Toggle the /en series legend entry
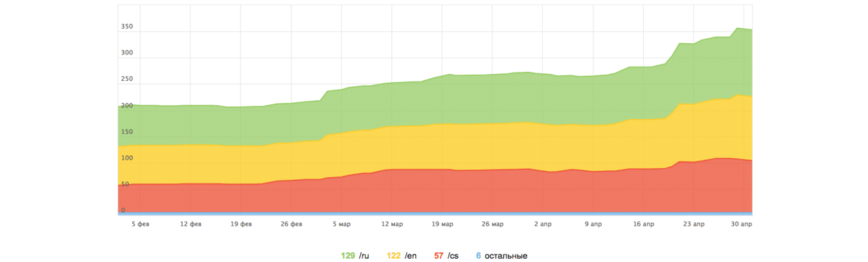 (402, 256)
